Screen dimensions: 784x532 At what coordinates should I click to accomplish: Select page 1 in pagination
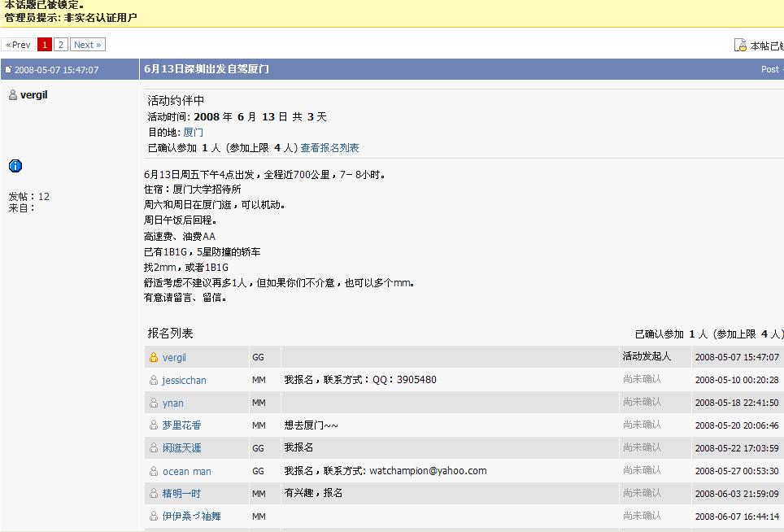[45, 45]
